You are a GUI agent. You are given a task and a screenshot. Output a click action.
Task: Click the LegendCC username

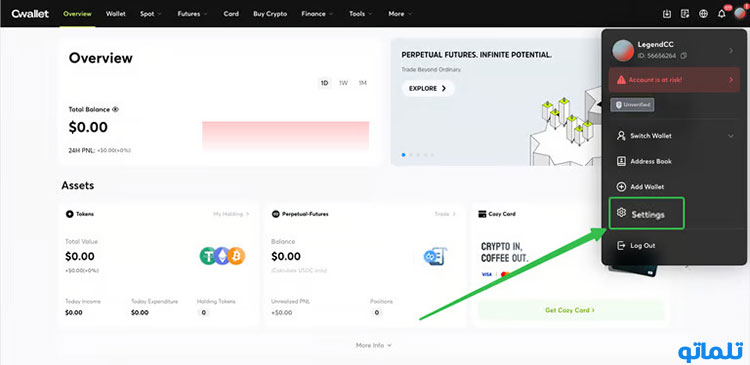click(655, 44)
